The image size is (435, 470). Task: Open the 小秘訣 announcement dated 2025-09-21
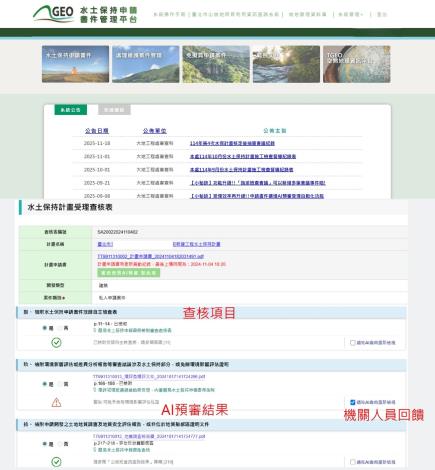click(258, 183)
